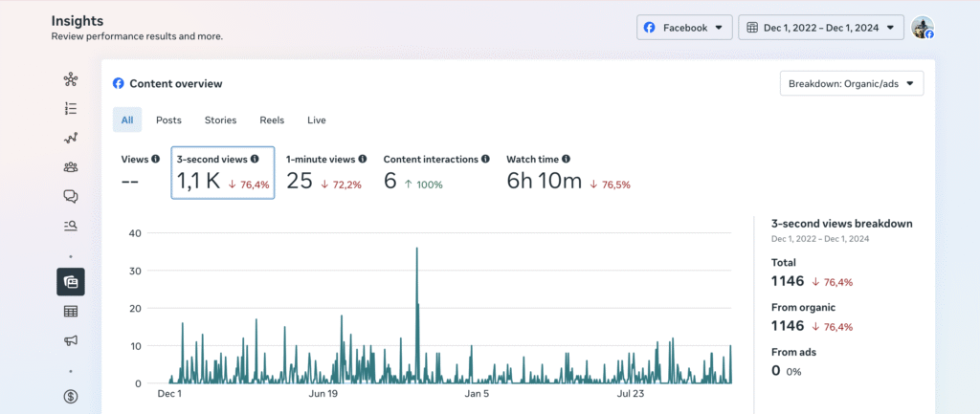Switch to the Posts tab
980x414 pixels.
168,120
